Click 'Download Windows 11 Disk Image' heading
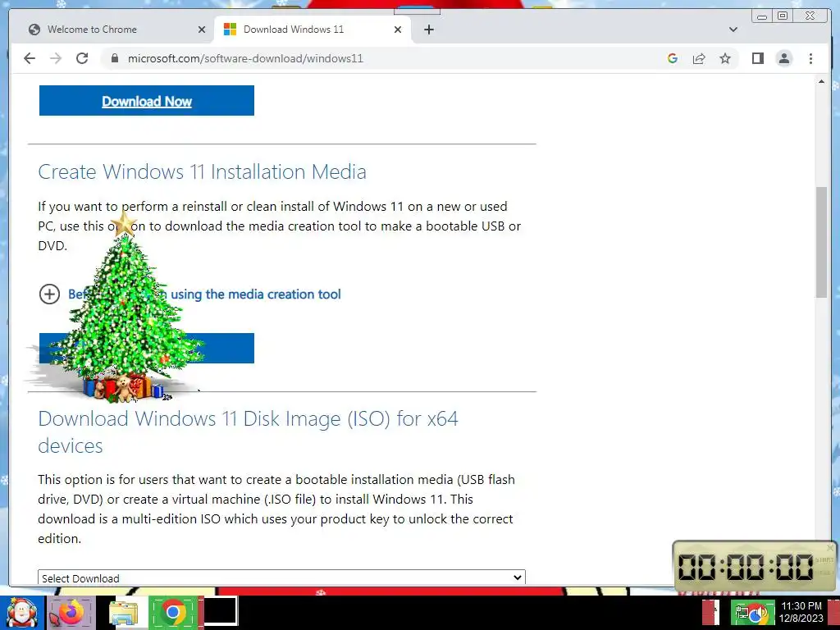The image size is (840, 630). [x=248, y=431]
